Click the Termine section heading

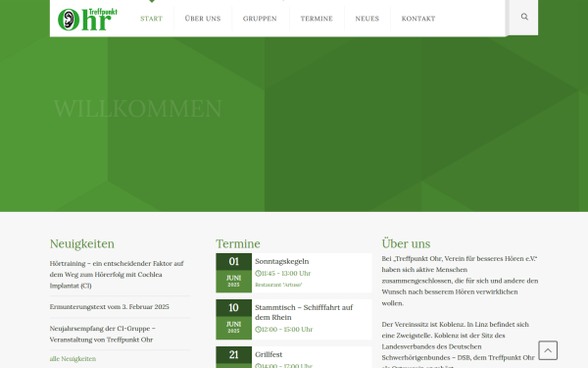(x=238, y=244)
